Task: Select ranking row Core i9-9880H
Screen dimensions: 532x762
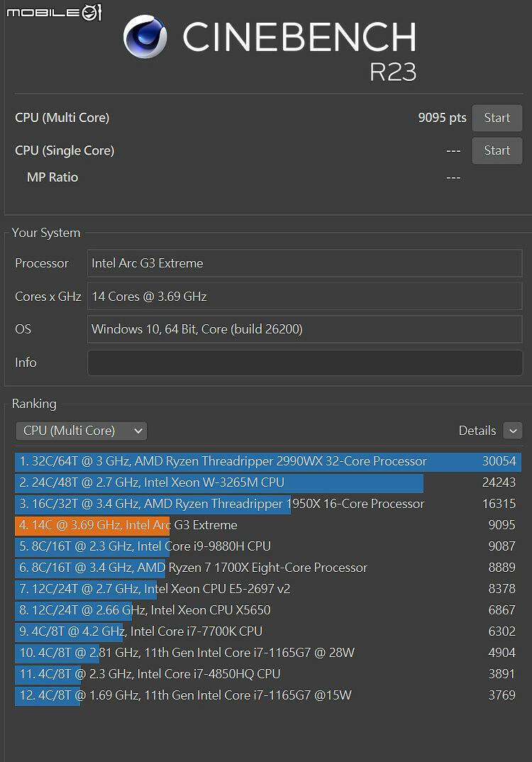Action: (268, 546)
